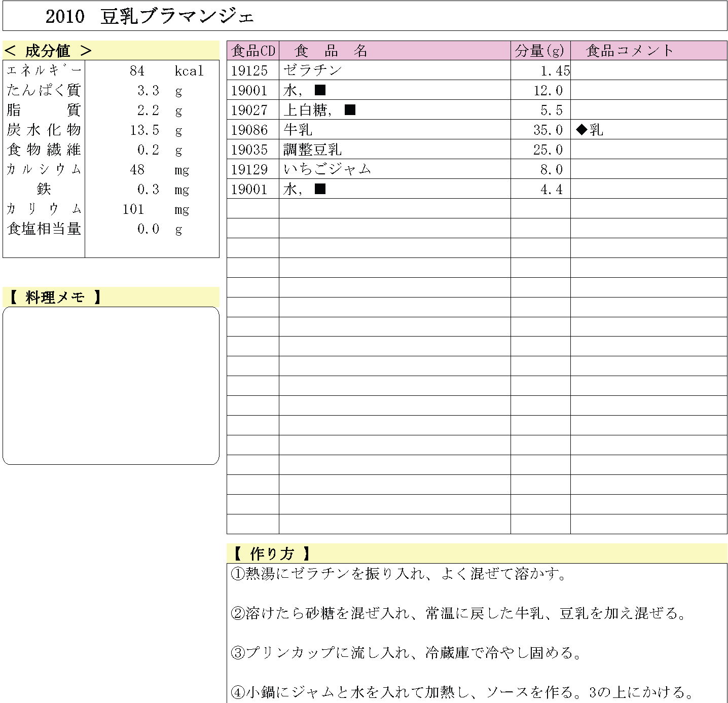The width and height of the screenshot is (728, 703).
Task: Click step ① about dissolving gelatin in hot water
Action: pos(399,574)
